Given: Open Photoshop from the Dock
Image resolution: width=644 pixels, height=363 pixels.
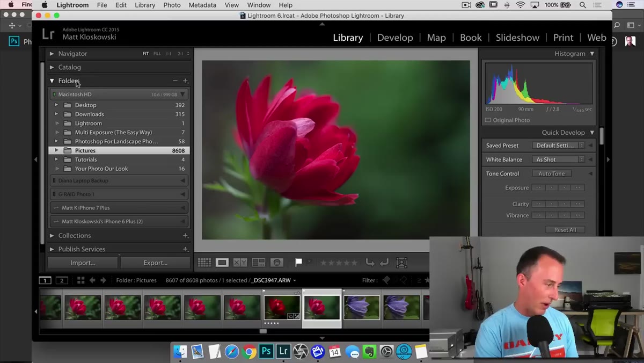Looking at the screenshot, I should click(266, 352).
